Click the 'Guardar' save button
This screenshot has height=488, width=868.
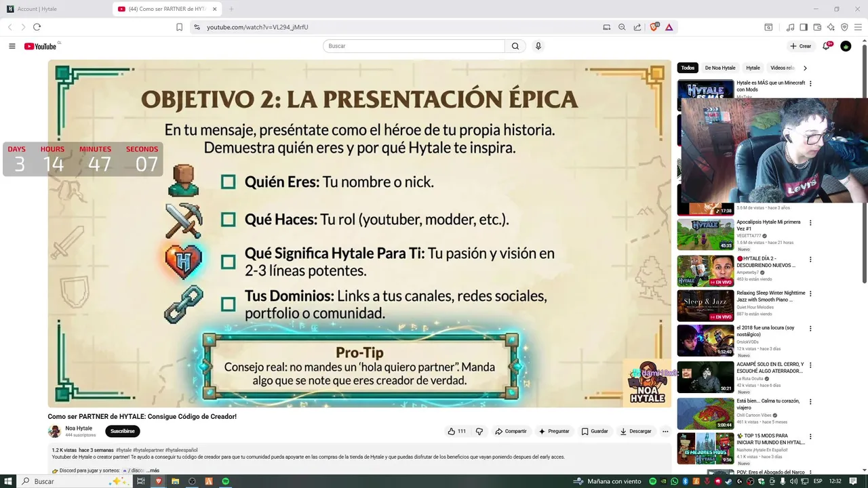(595, 431)
